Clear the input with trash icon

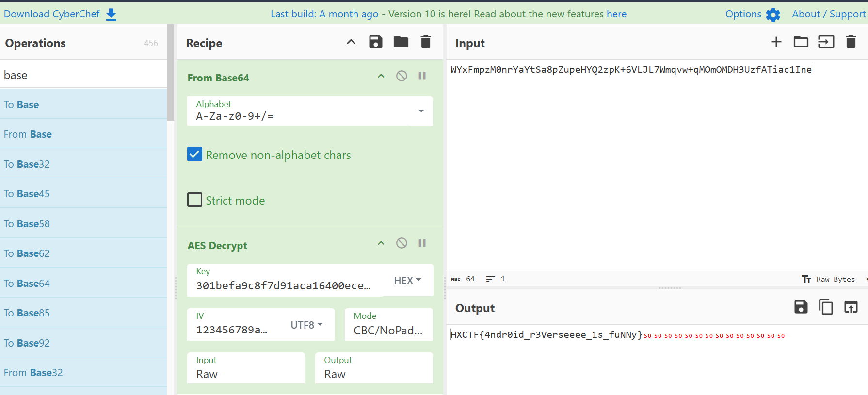[x=851, y=42]
